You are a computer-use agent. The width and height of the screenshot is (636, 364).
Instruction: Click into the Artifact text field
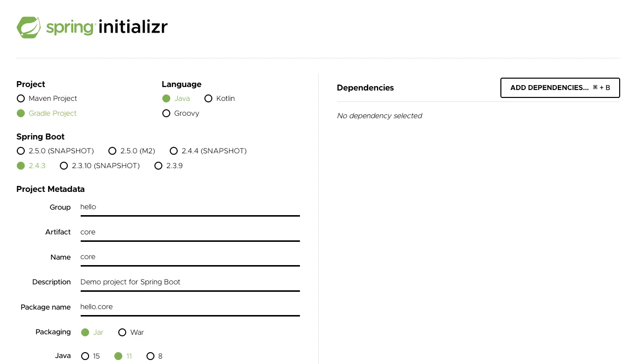tap(190, 232)
